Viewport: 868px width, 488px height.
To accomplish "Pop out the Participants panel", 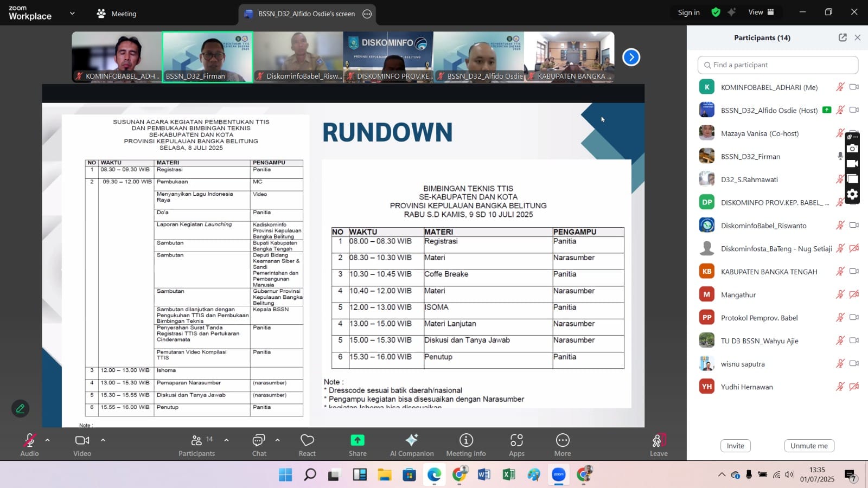I will (843, 37).
